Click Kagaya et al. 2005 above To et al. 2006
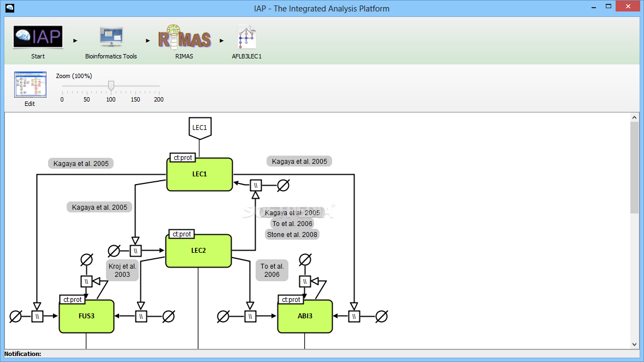This screenshot has width=644, height=362. pos(292,212)
